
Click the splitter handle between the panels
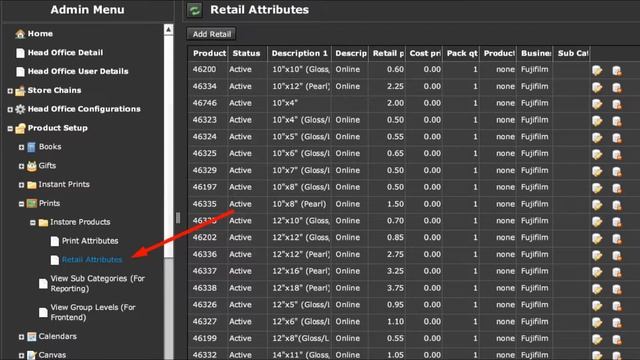click(x=178, y=218)
